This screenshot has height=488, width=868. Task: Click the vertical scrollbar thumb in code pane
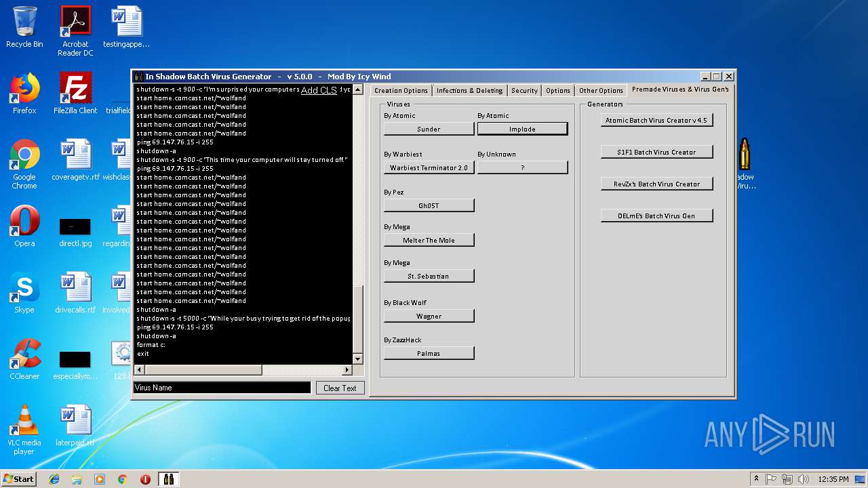358,320
